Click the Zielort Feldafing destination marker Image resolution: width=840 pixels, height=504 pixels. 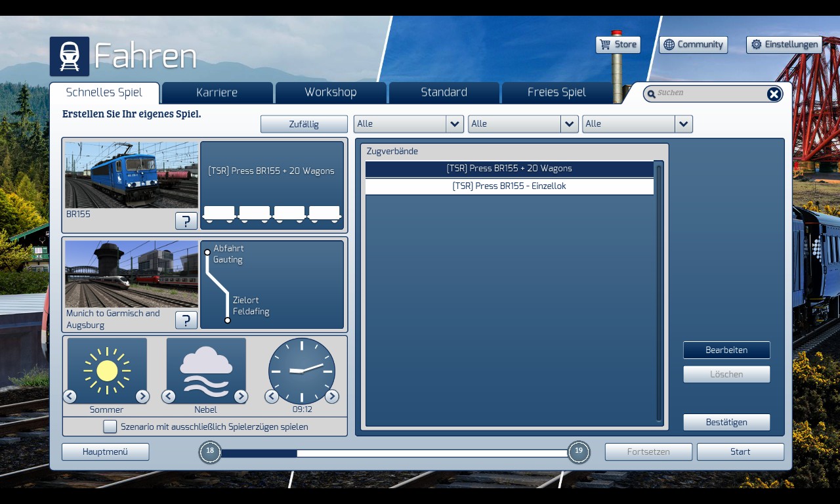228,320
